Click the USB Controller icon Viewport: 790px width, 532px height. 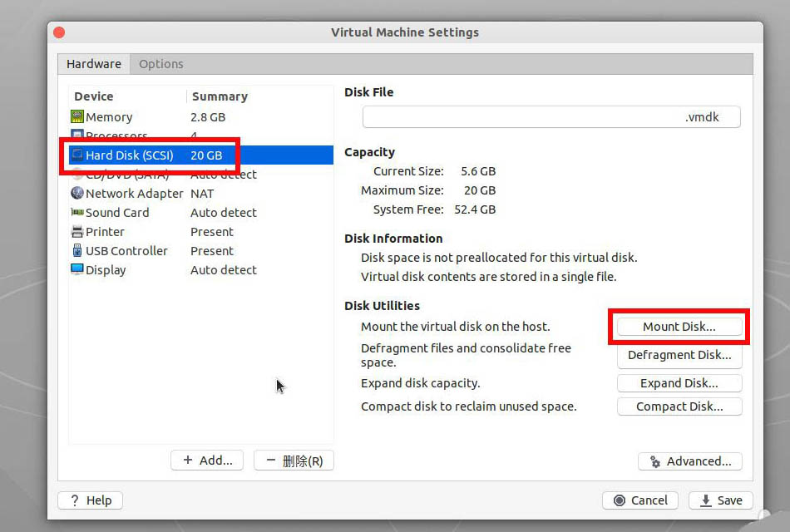click(77, 250)
